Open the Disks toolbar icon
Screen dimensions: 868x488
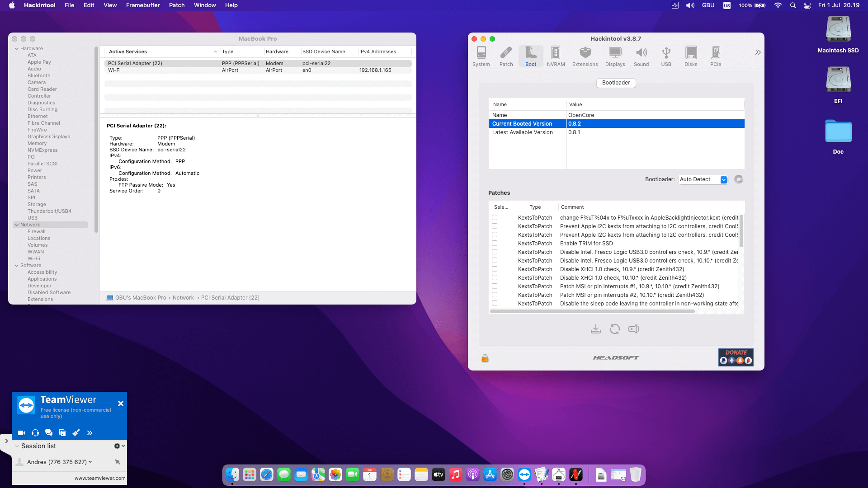(x=691, y=56)
